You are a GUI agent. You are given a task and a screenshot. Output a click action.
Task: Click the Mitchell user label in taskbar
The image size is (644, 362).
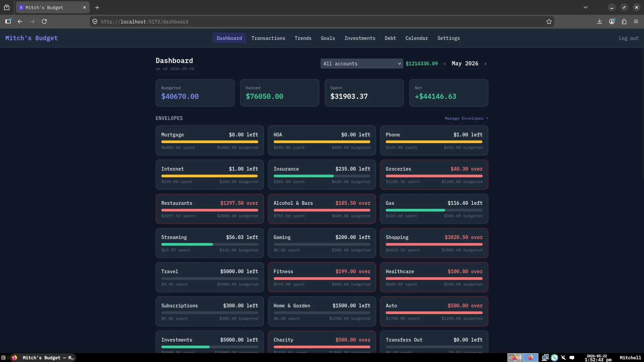[630, 358]
